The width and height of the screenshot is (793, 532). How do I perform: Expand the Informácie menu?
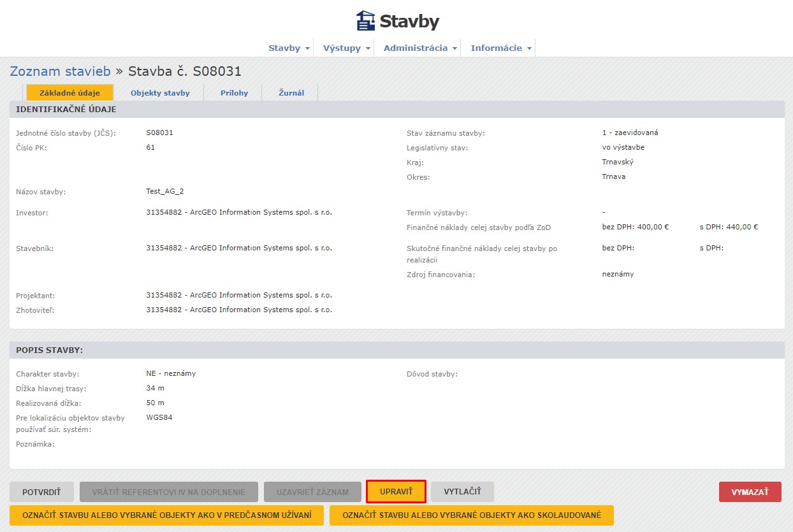(500, 48)
